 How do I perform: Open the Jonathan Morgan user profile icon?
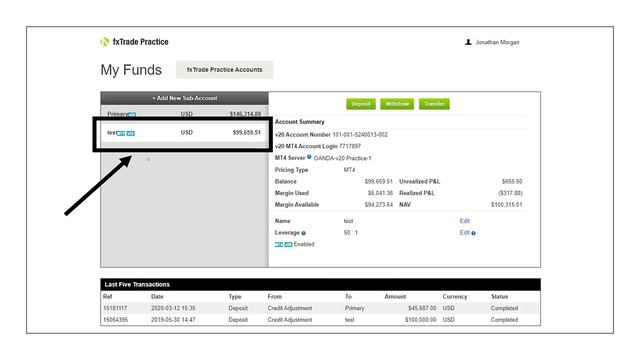coord(468,42)
